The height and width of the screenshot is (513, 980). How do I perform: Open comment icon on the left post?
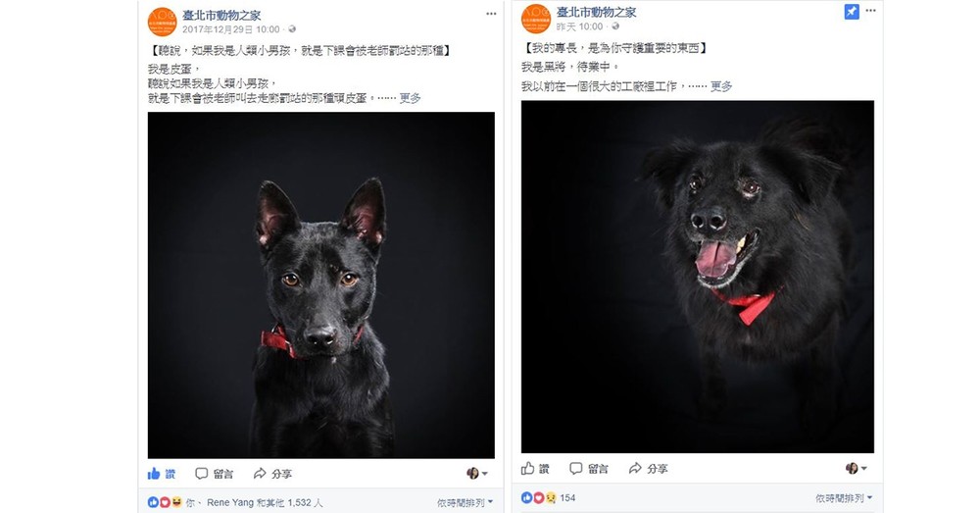[201, 474]
